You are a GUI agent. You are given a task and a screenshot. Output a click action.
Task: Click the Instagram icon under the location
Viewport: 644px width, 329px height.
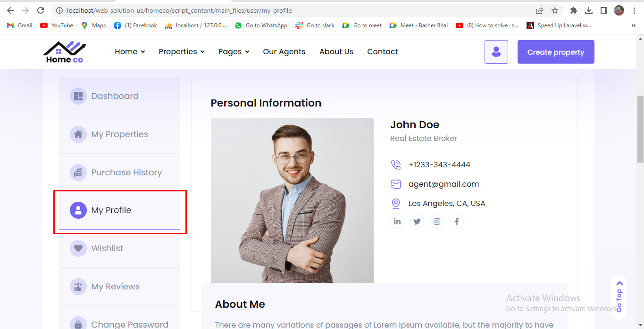click(437, 222)
